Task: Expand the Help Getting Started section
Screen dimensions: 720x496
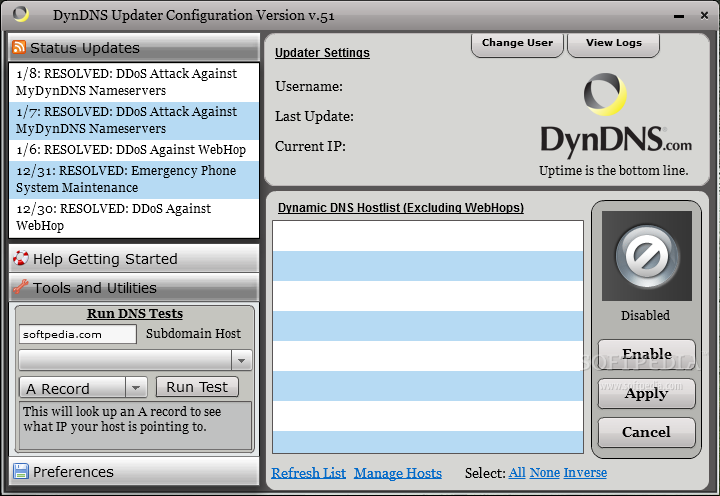Action: point(134,259)
